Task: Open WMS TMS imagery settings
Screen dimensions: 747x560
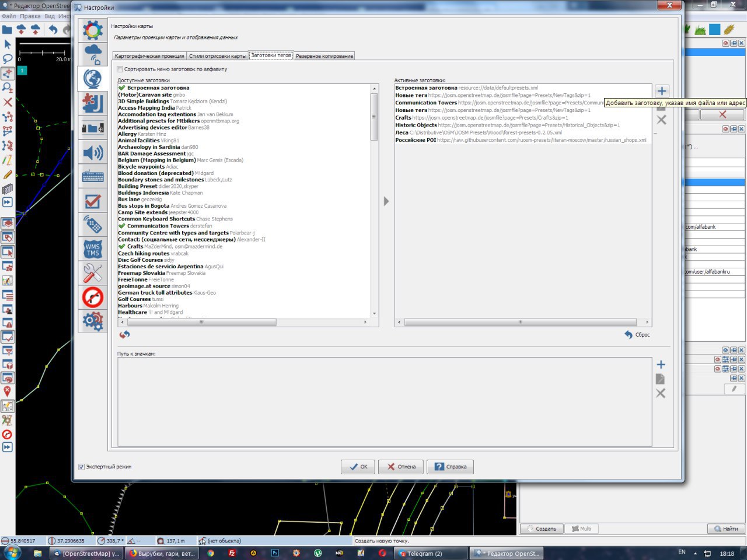Action: tap(93, 249)
